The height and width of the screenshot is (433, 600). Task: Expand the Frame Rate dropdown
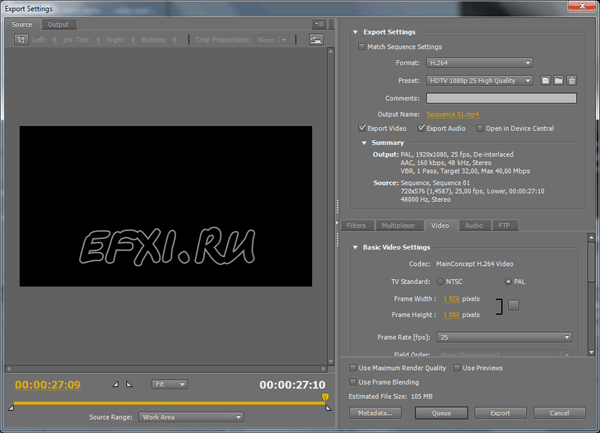(503, 337)
